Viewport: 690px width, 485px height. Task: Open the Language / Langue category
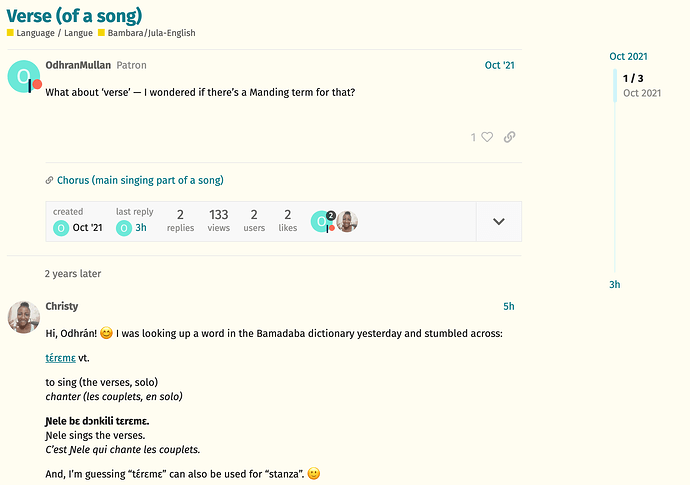pos(50,33)
